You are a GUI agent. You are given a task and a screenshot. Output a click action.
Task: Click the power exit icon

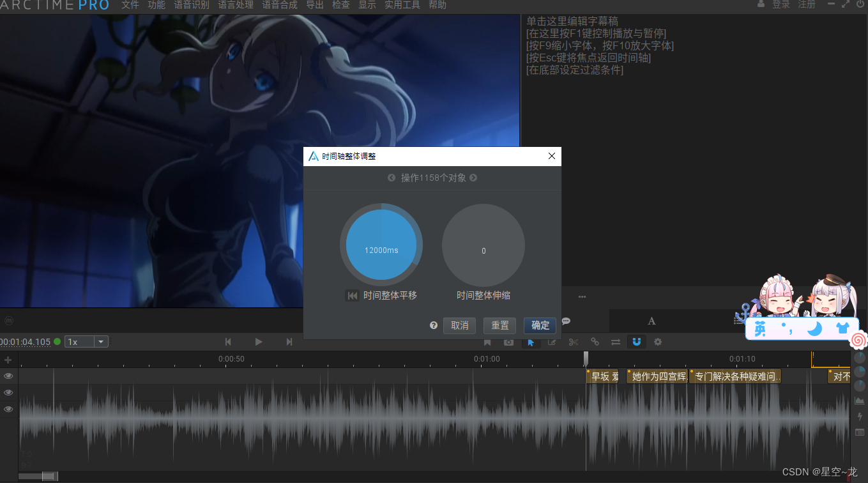[x=860, y=4]
